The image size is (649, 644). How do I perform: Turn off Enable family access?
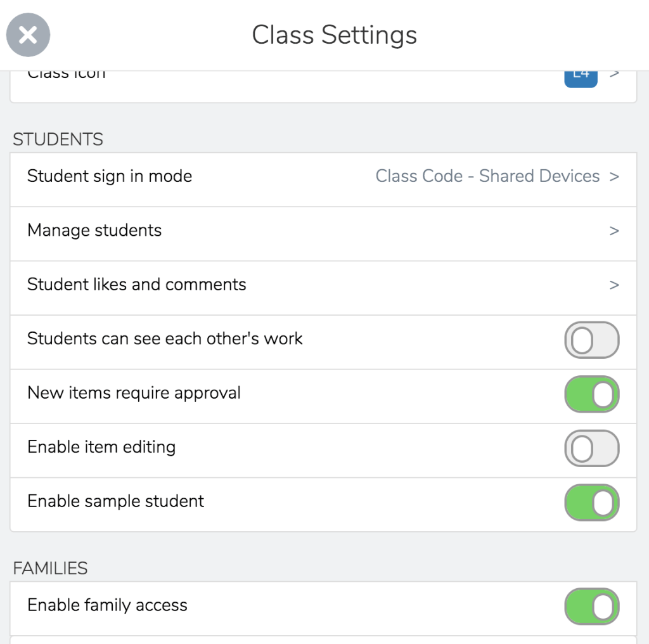tap(591, 606)
